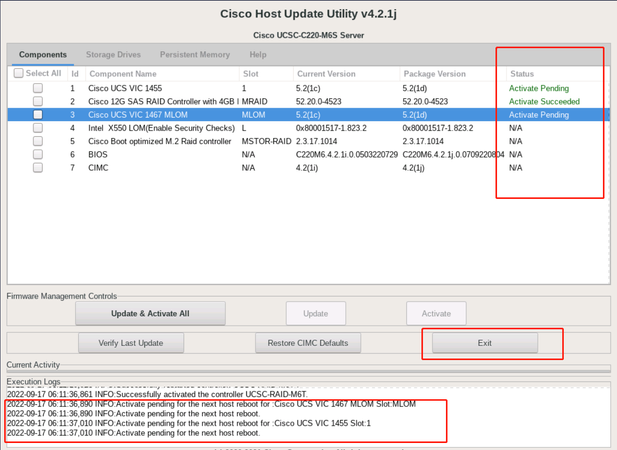Screen dimensions: 617x450
Task: Click Activate Pending status for VIC 1467 MLOM
Action: click(x=539, y=115)
